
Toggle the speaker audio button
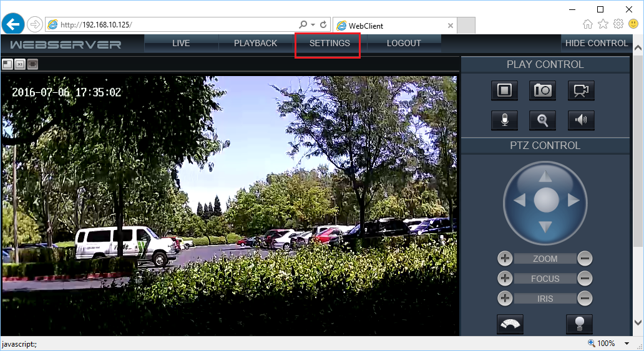click(x=581, y=120)
